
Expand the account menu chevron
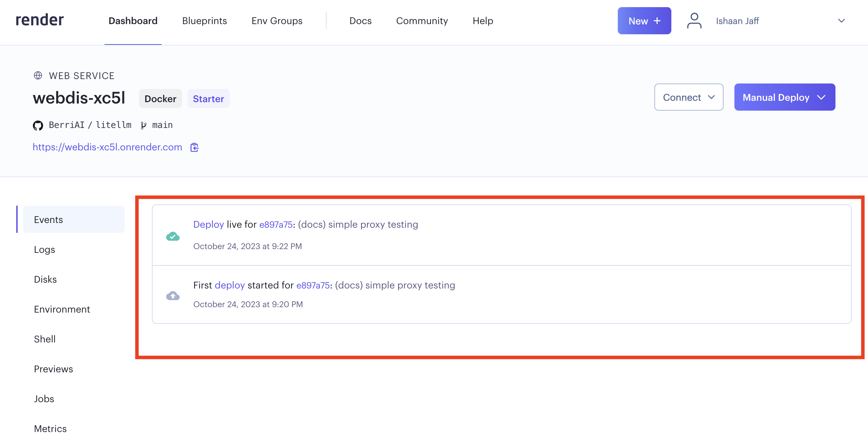841,21
